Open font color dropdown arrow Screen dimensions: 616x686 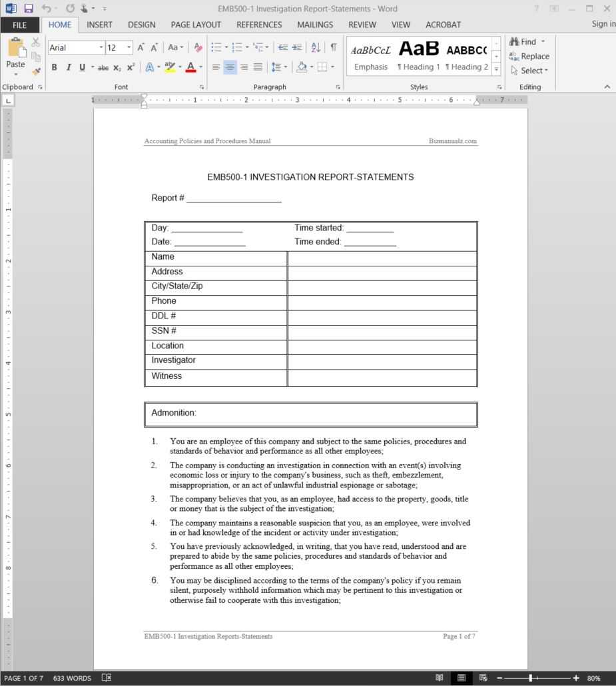(201, 67)
